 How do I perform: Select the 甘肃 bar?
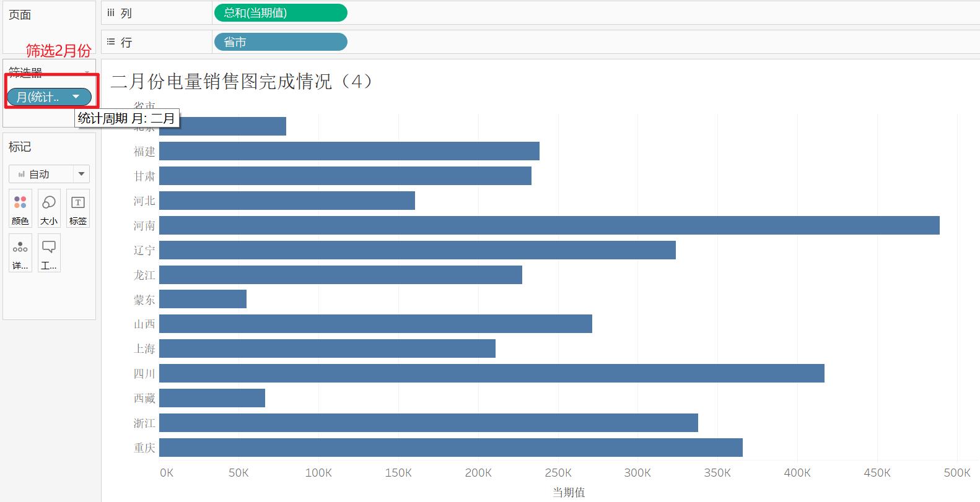345,176
